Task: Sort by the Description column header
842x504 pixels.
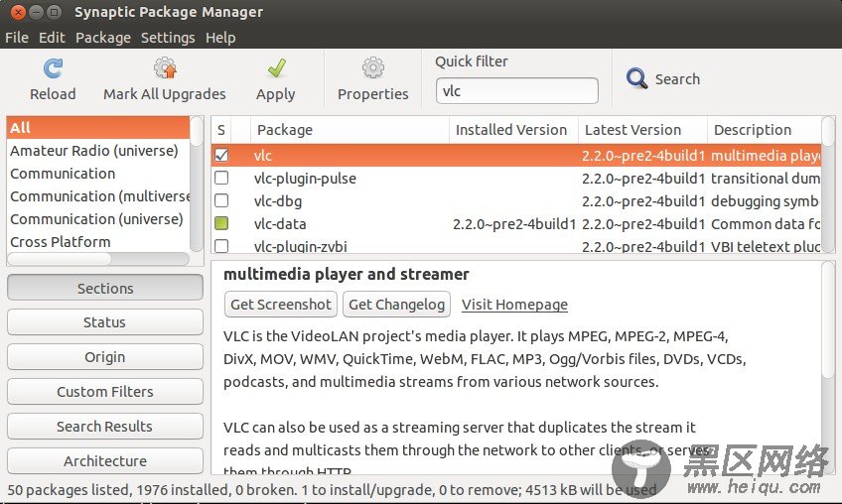Action: coord(765,130)
